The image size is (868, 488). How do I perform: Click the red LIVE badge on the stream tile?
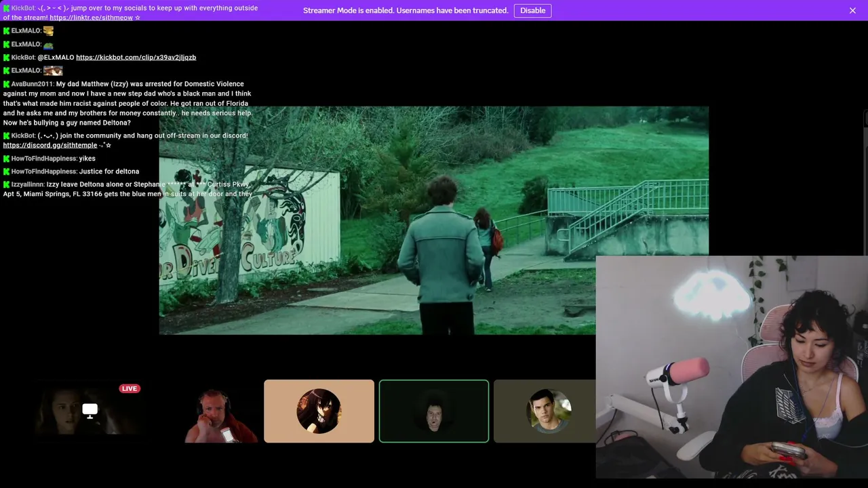pyautogui.click(x=129, y=388)
